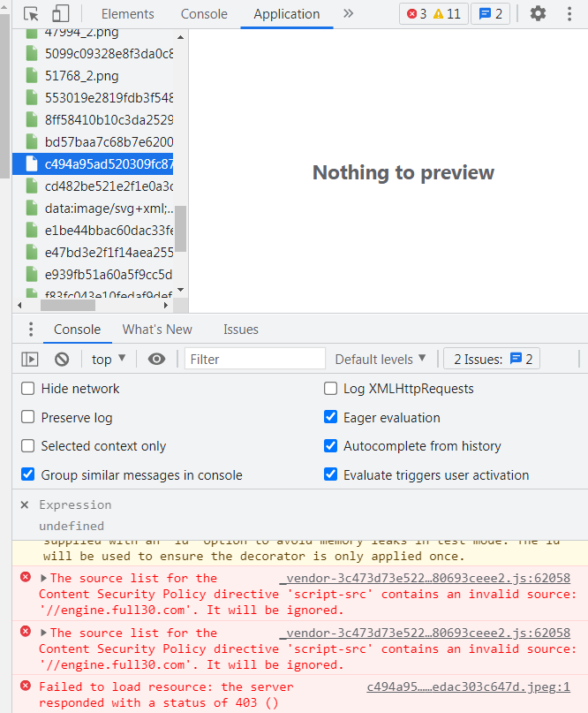Uncheck Autocomplete from history checkbox
This screenshot has height=713, width=588.
330,445
